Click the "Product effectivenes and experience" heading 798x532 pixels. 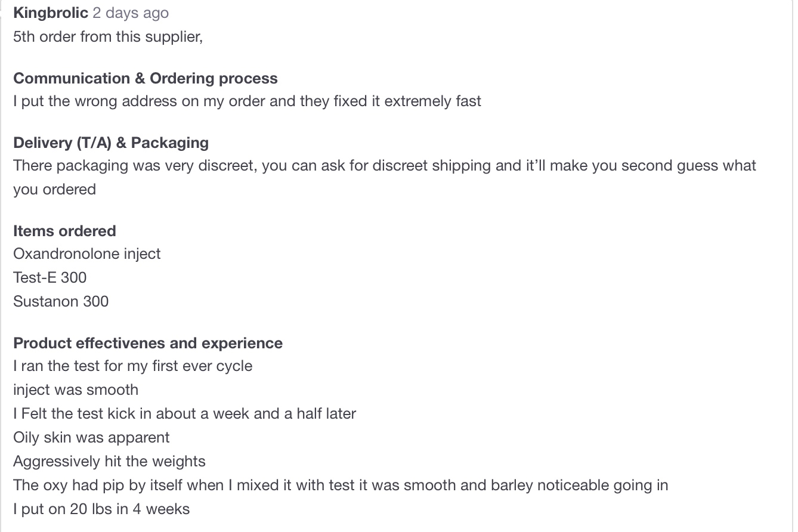coord(148,344)
